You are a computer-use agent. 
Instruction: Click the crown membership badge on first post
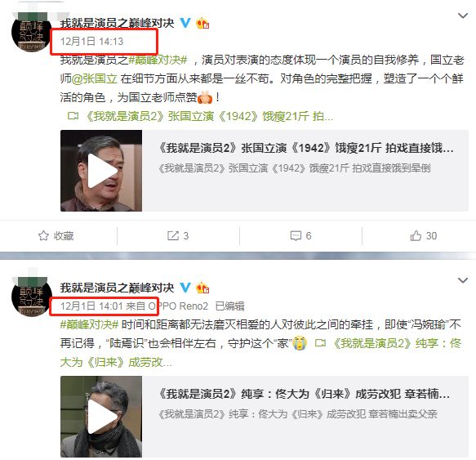pos(202,23)
